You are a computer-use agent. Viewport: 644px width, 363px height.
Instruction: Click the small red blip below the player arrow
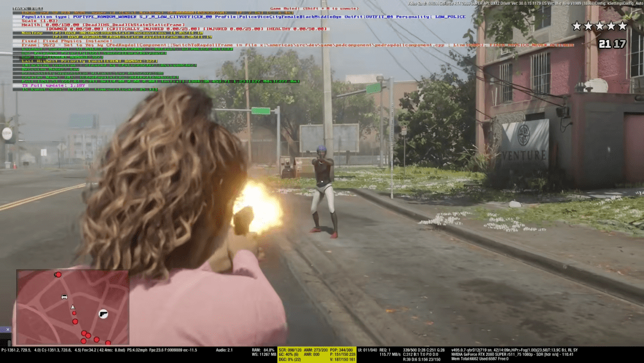pyautogui.click(x=75, y=313)
